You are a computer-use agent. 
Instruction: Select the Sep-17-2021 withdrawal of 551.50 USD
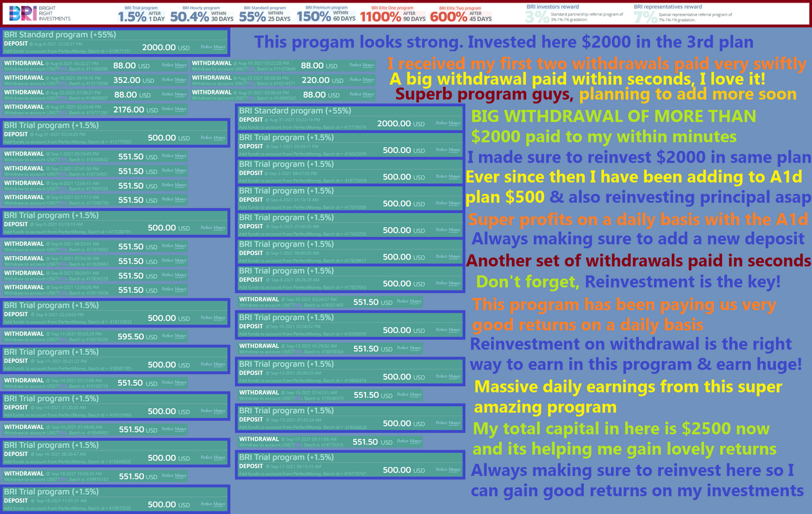click(330, 441)
